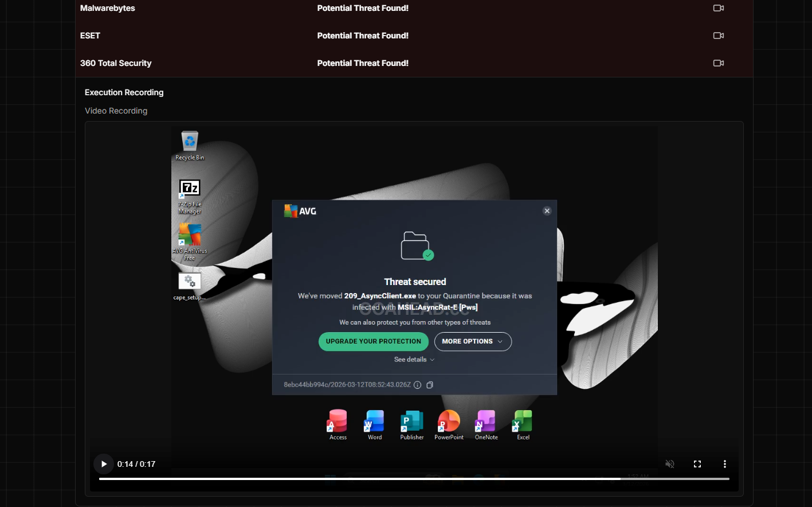Click the PowerPoint shortcut icon

pyautogui.click(x=449, y=425)
